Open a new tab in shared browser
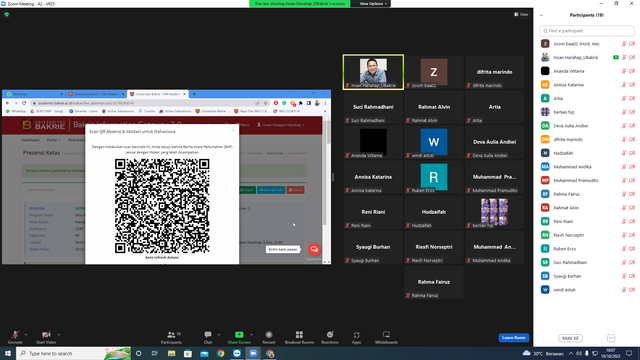Image resolution: width=640 pixels, height=360 pixels. click(194, 94)
